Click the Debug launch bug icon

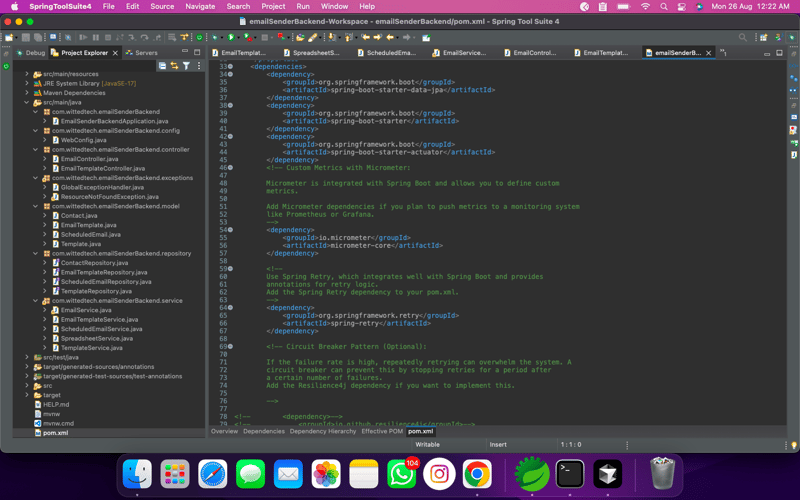point(215,37)
